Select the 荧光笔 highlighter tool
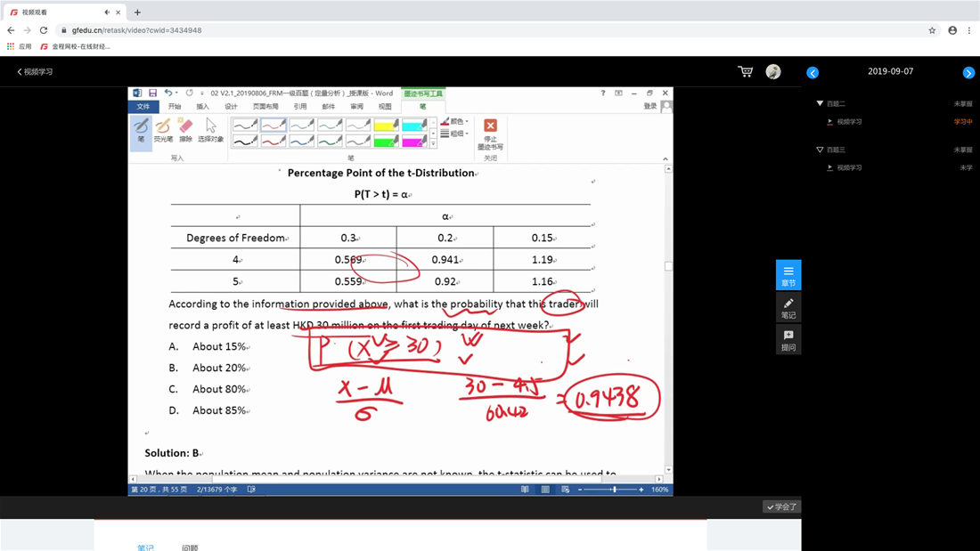This screenshot has width=980, height=551. 163,131
